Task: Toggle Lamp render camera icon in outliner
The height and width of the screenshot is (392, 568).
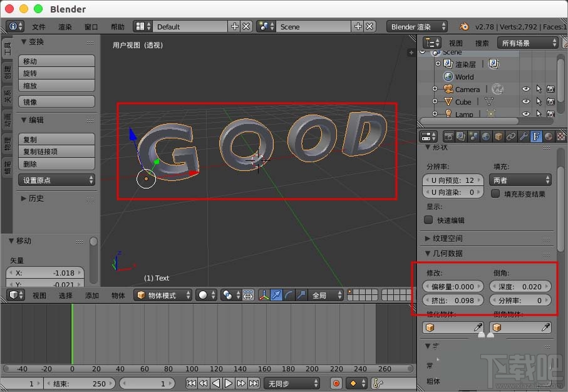Action: tap(550, 114)
